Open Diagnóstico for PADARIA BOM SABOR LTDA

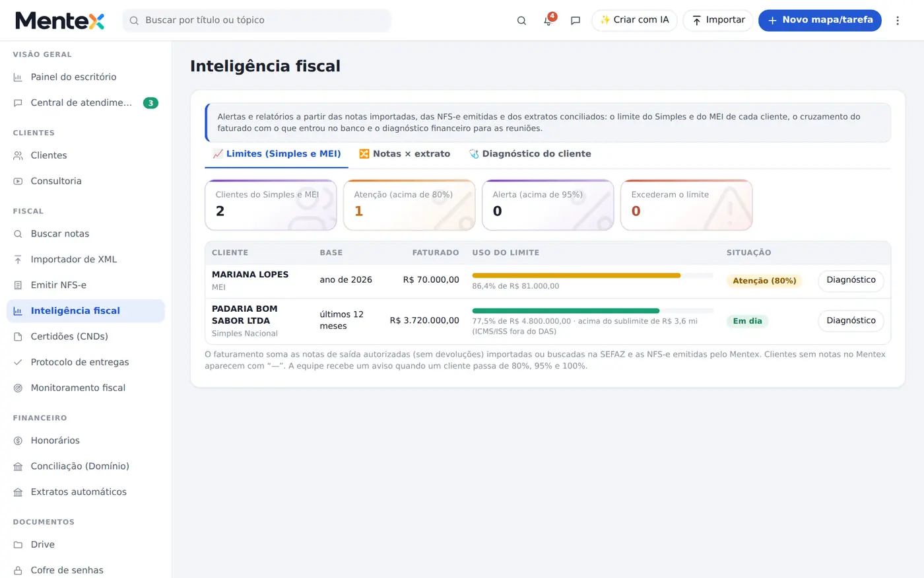(851, 321)
